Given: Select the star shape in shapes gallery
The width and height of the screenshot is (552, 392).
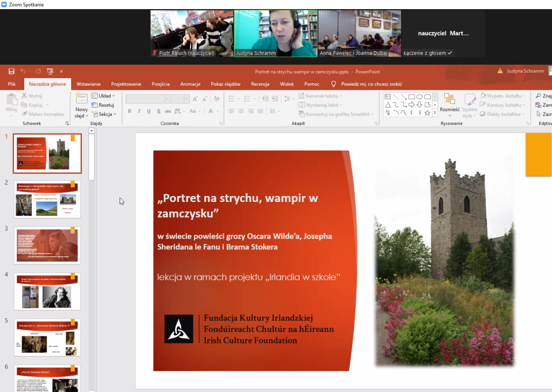Looking at the screenshot, I should 427,113.
